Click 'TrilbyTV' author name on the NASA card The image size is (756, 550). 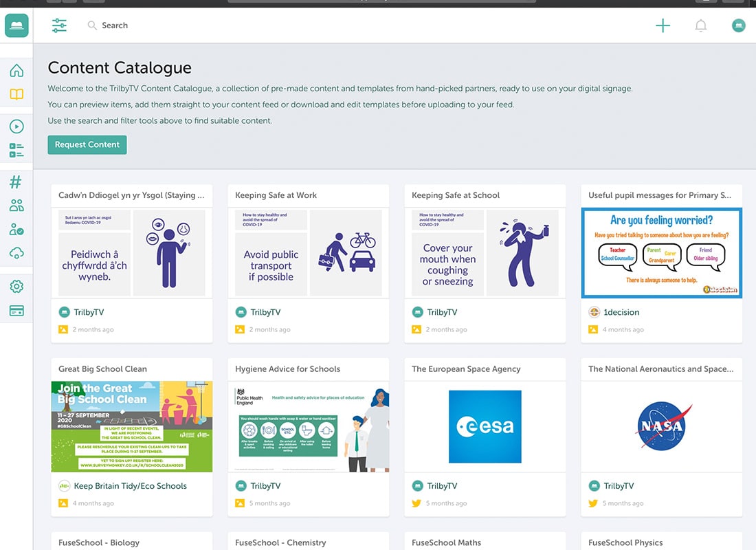coord(619,486)
